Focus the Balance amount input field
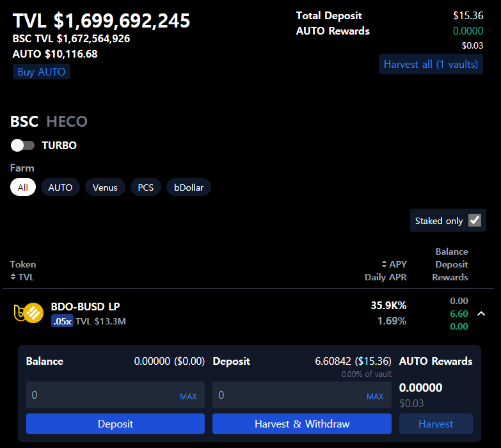 pos(115,395)
